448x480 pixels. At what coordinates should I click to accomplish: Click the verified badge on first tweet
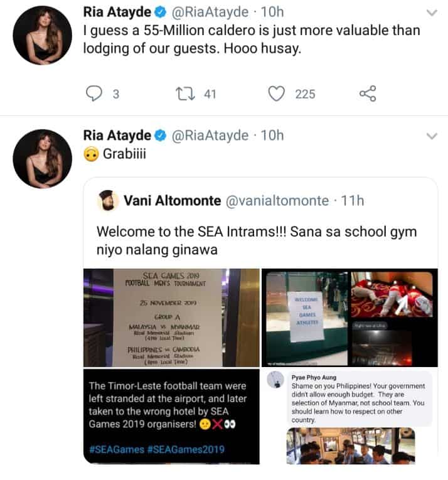click(160, 13)
